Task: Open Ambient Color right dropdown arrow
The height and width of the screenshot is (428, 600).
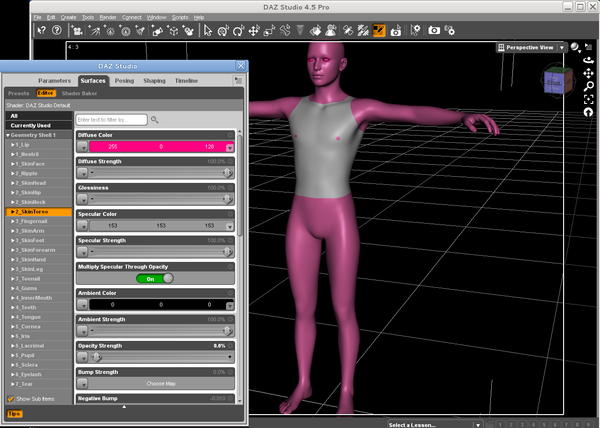Action: [x=230, y=305]
